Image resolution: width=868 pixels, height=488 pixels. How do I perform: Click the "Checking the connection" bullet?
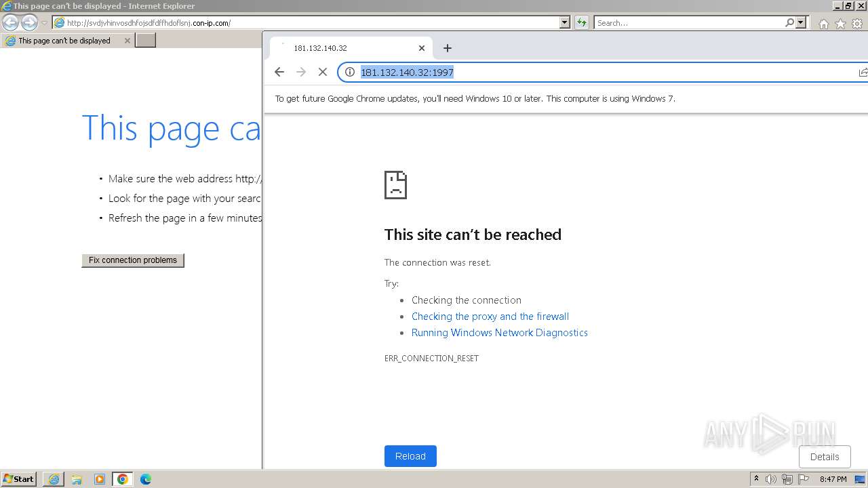467,300
